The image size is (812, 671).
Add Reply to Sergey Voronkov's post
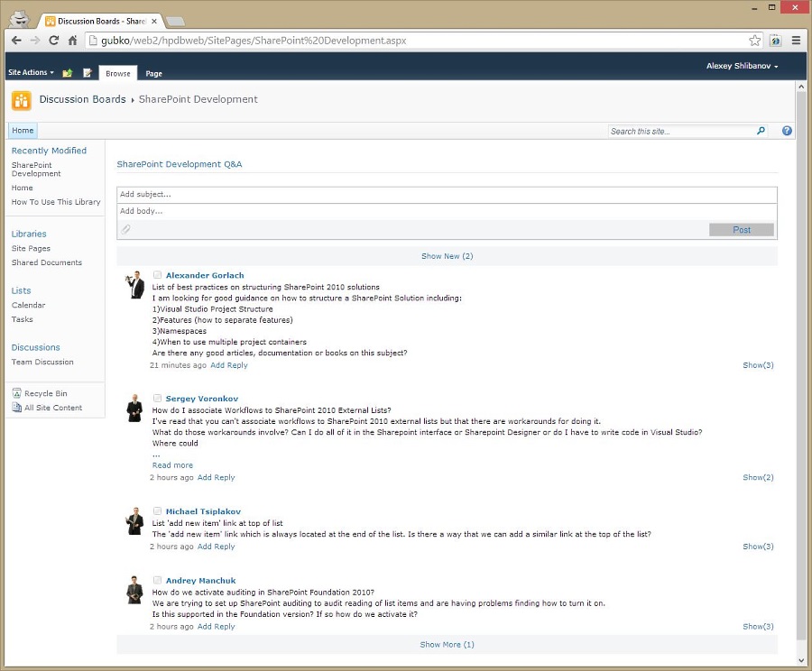[216, 477]
